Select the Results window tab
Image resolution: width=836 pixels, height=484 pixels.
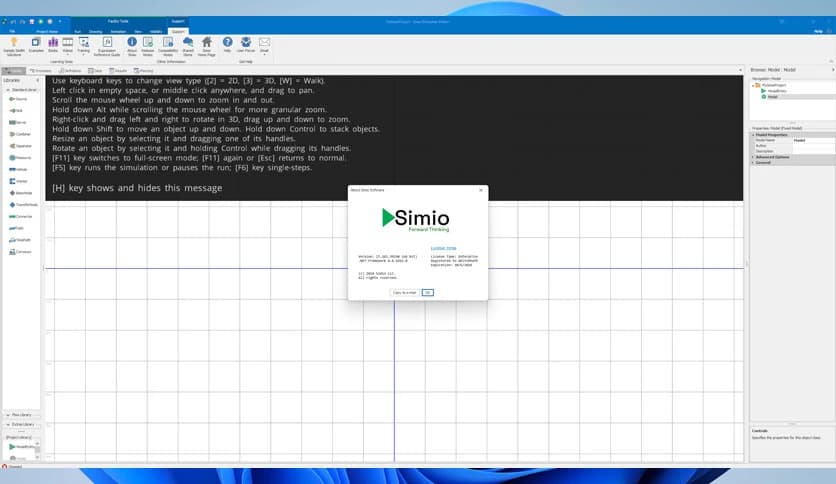118,70
